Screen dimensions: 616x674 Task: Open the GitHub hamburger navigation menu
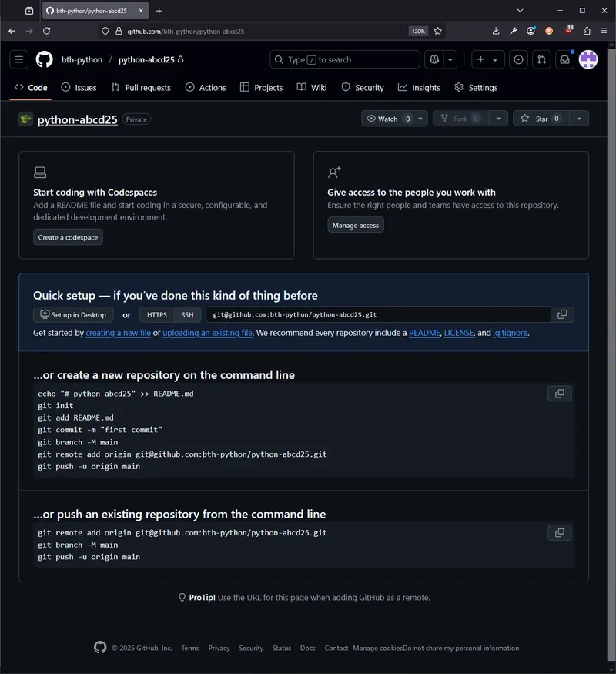tap(19, 59)
